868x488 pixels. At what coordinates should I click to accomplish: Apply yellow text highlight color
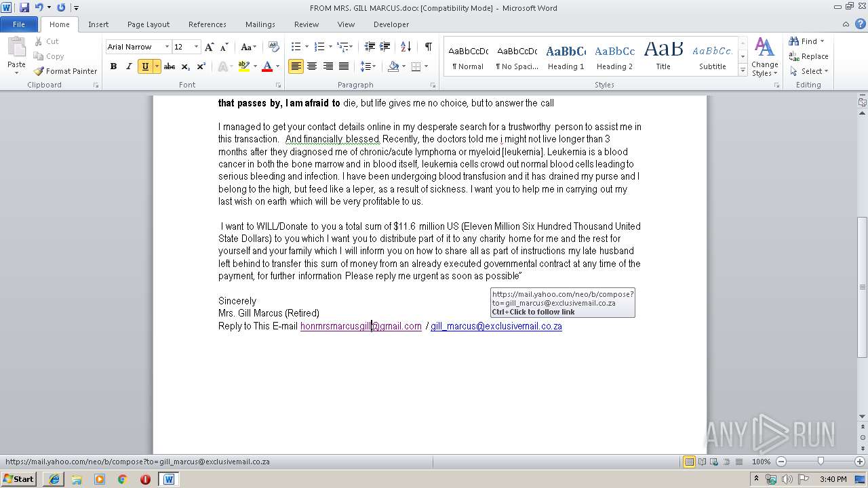[x=244, y=66]
